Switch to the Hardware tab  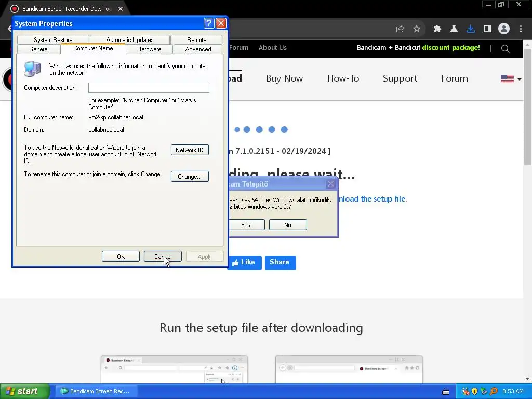click(x=149, y=49)
